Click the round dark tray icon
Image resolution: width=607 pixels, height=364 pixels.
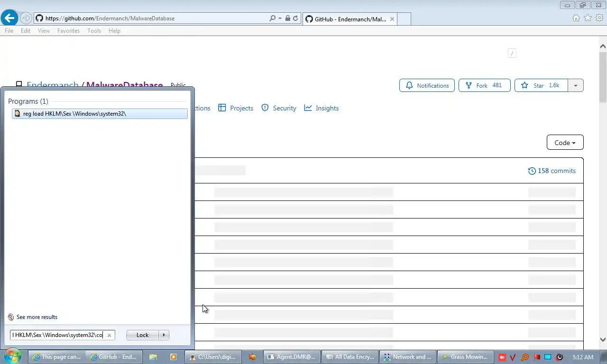point(560,357)
